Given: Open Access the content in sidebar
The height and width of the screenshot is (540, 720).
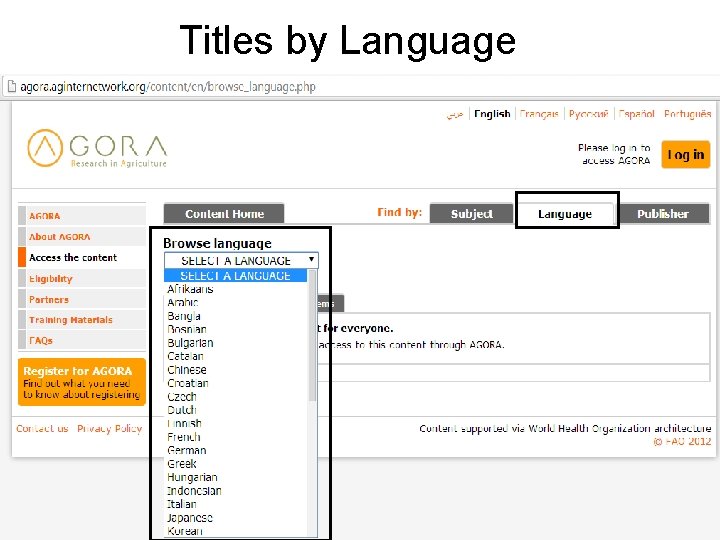Looking at the screenshot, I should (82, 257).
